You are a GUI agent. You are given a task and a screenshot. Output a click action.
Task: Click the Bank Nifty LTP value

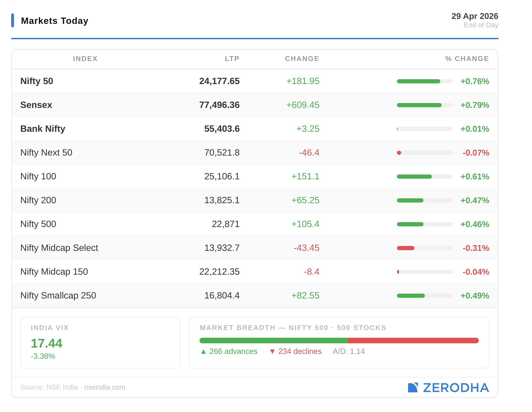click(x=222, y=129)
